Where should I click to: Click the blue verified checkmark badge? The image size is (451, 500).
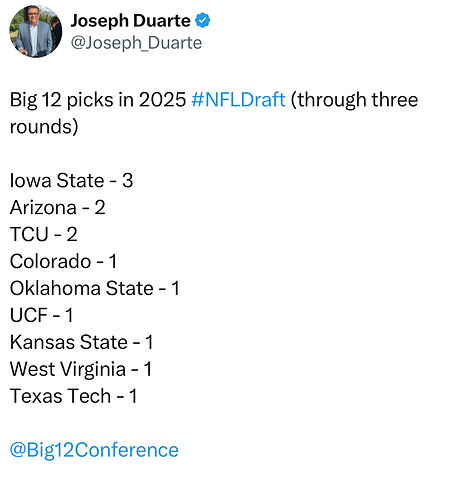point(203,21)
